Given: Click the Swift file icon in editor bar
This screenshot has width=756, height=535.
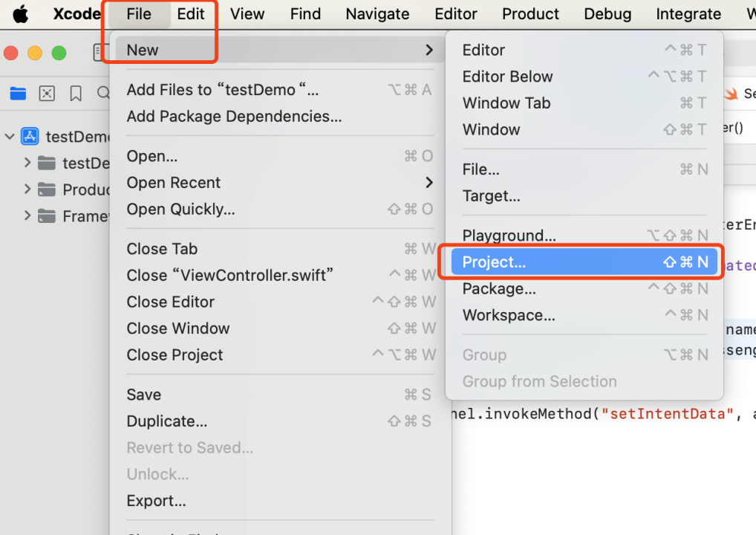Looking at the screenshot, I should 731,93.
